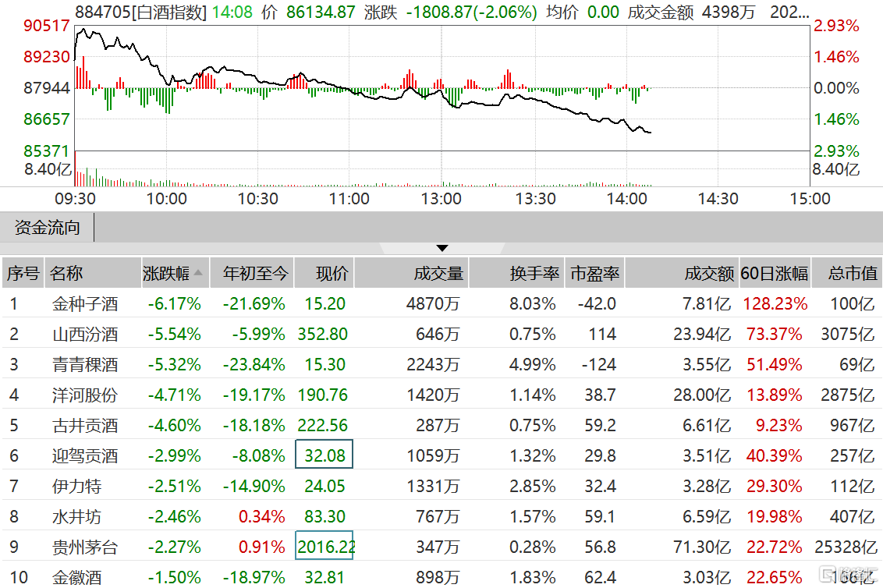Click the 15:00 time axis label

click(810, 199)
